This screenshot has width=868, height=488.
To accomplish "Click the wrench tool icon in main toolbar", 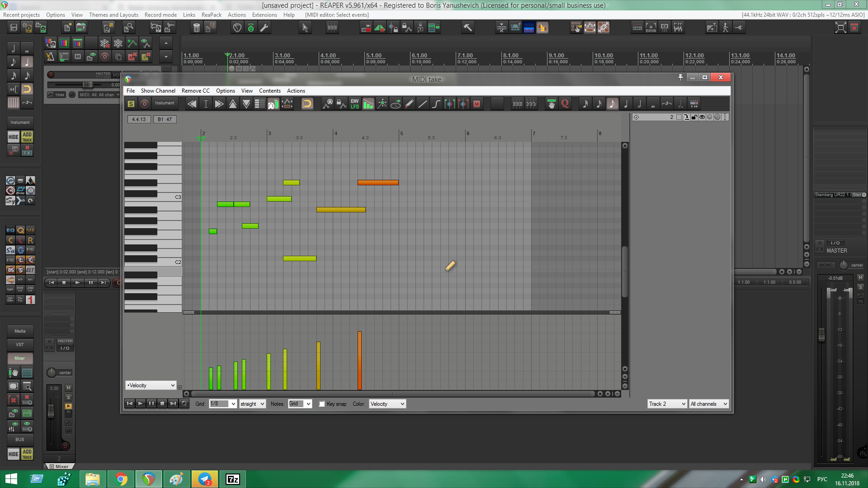I will [x=264, y=28].
